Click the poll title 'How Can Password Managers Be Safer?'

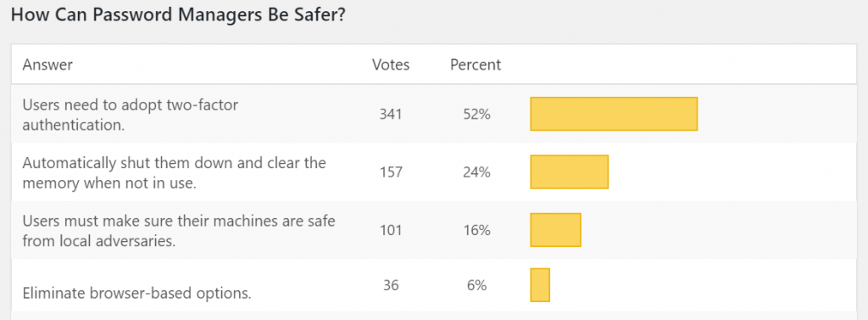pos(179,15)
